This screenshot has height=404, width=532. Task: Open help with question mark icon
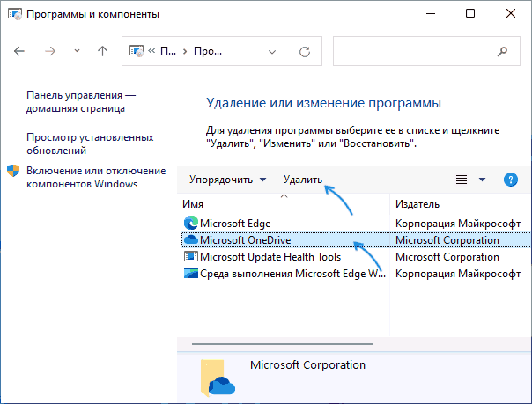511,180
